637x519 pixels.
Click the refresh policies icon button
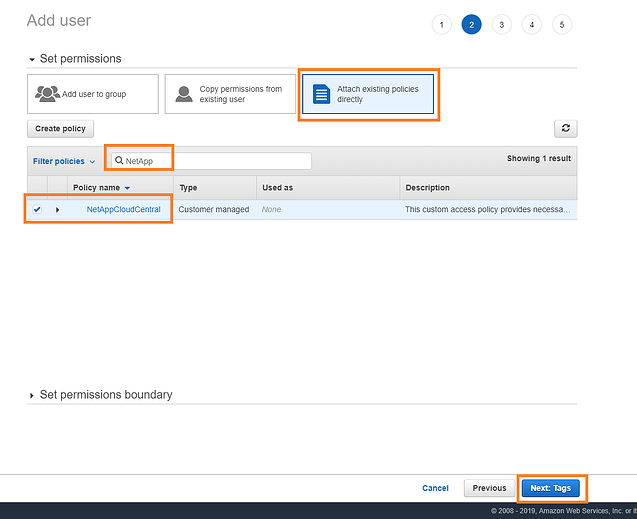(566, 129)
